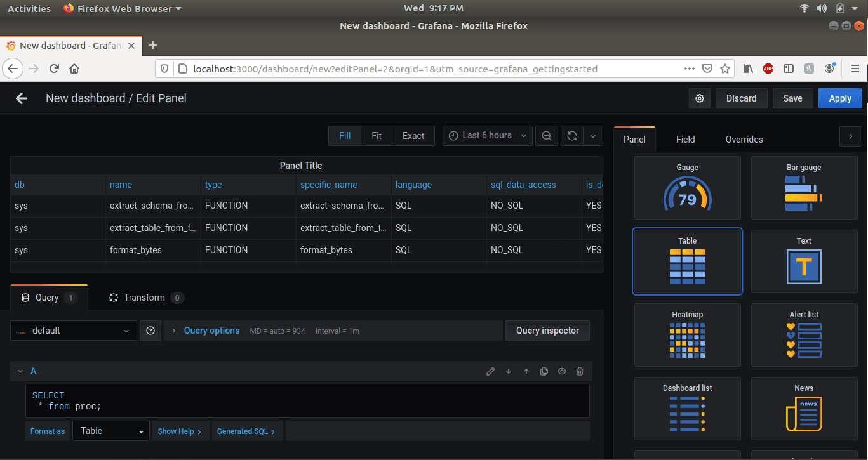
Task: Open the refresh interval dropdown arrow
Action: pyautogui.click(x=593, y=136)
